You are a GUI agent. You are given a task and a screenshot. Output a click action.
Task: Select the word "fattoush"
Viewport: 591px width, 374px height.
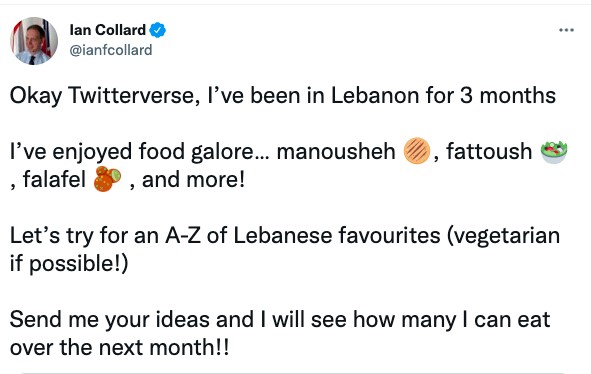[x=489, y=152]
